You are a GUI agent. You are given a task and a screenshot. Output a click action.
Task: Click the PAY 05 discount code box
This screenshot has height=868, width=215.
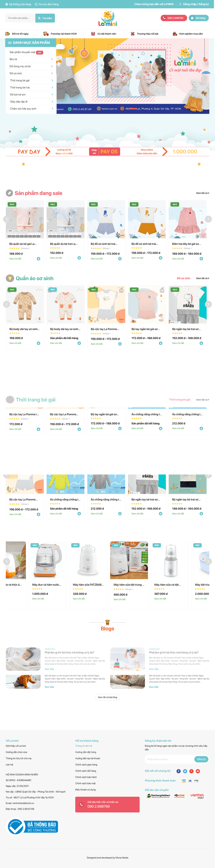(105, 152)
